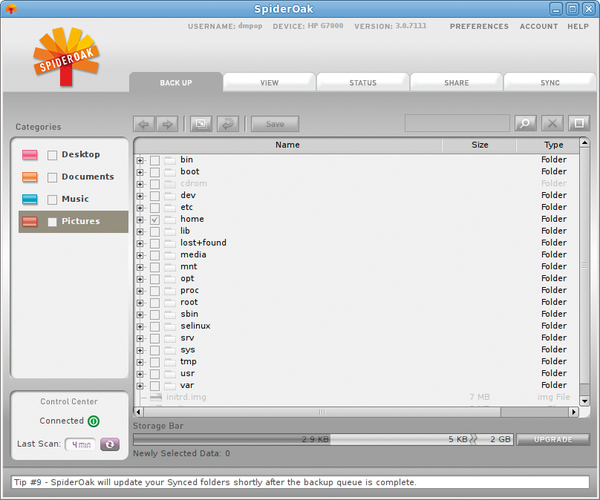Check the Desktop category checkbox
The width and height of the screenshot is (600, 500).
click(52, 155)
